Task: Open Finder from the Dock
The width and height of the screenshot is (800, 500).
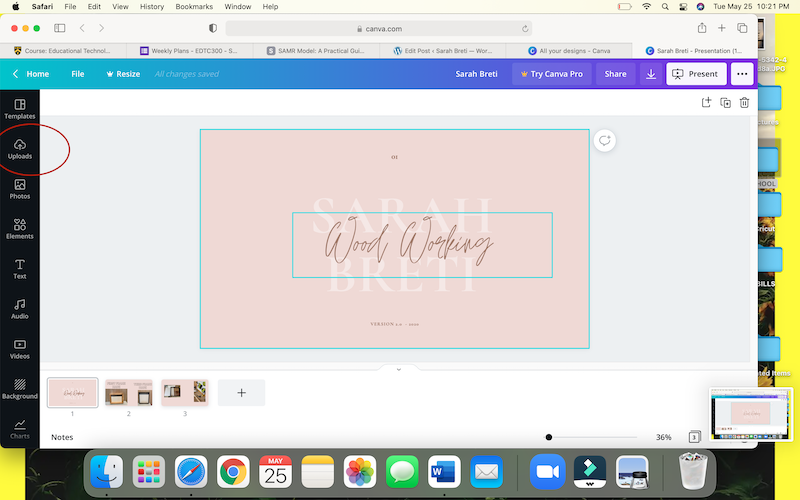Action: 107,471
